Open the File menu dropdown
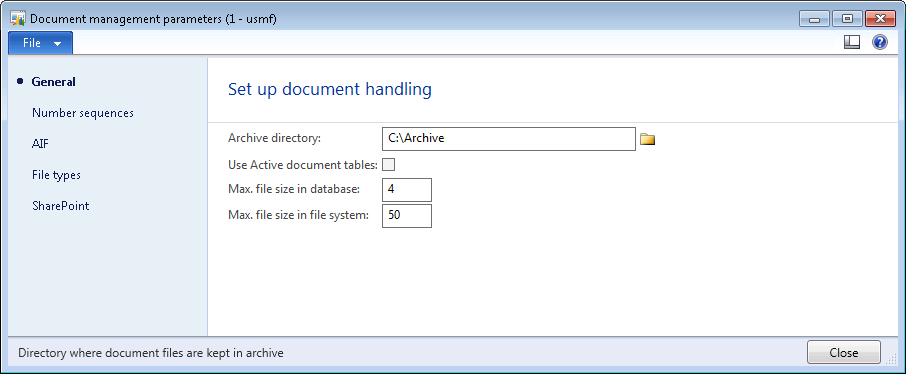906x374 pixels. (40, 43)
